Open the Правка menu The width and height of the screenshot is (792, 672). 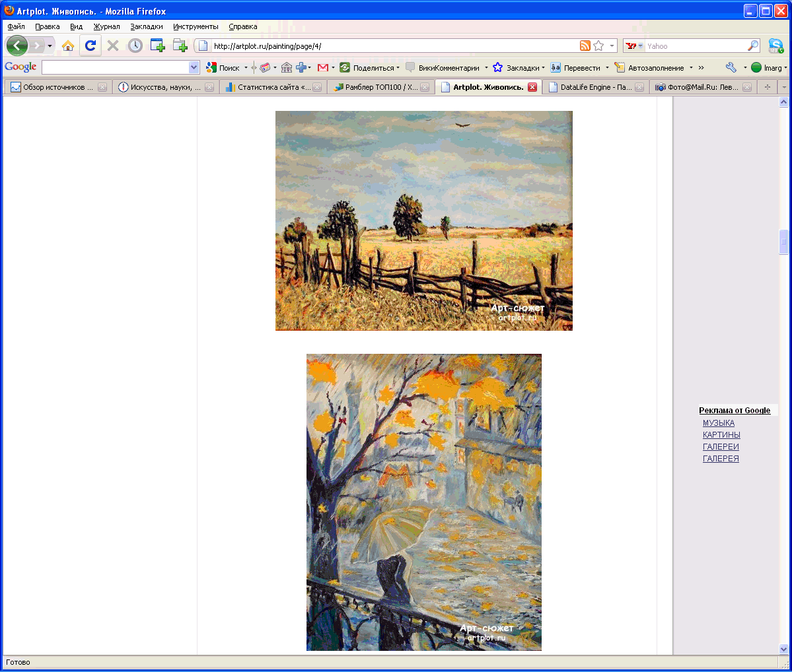(48, 26)
